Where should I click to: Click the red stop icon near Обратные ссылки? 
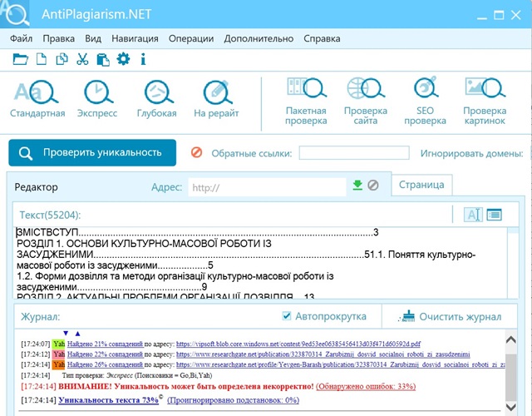coord(196,152)
